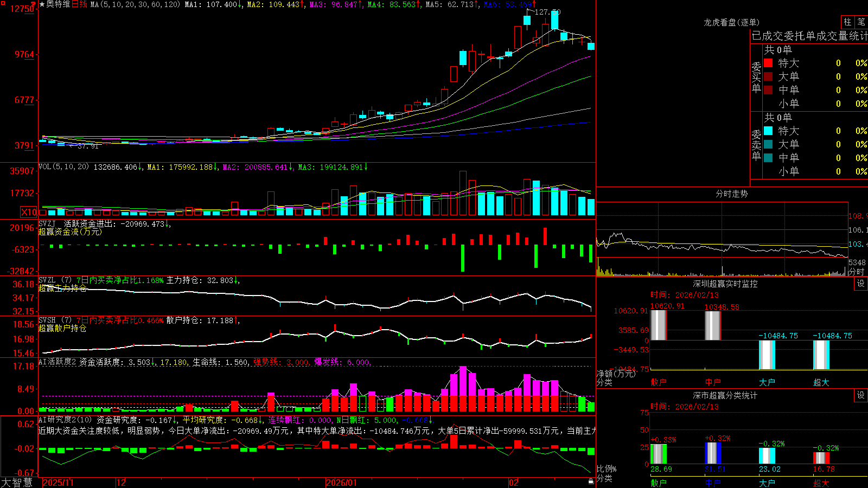Viewport: 868px width, 488px height.
Task: Click the AI活跃度2 indicator name
Action: (57, 362)
